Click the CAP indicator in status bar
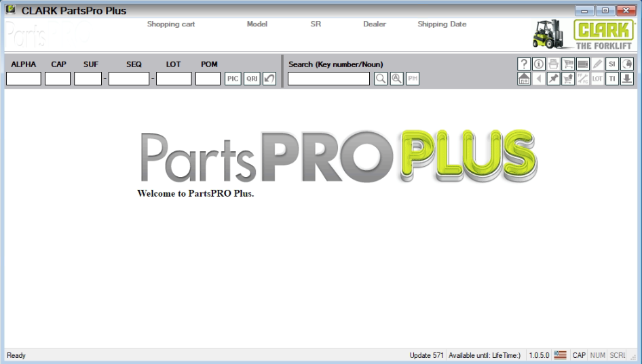Screen dimensions: 642x364 579,355
